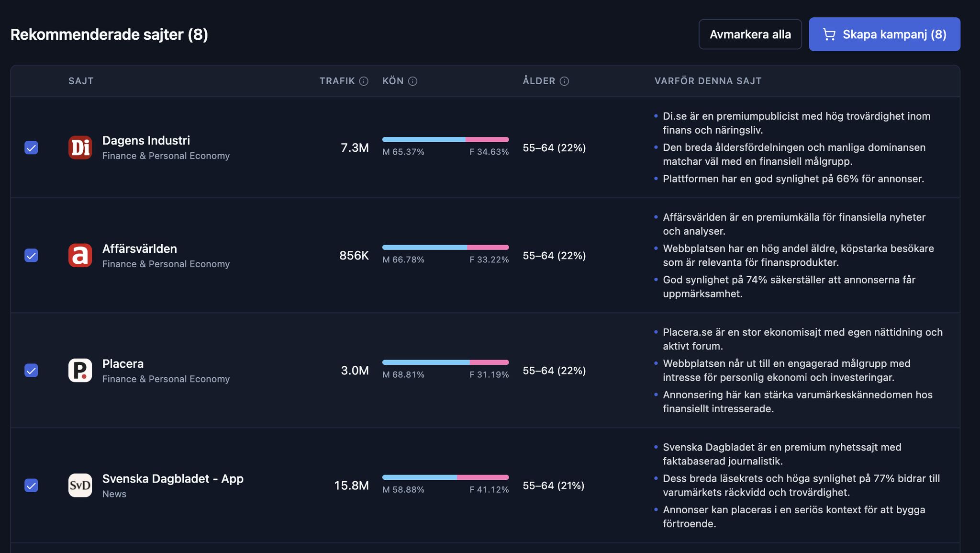
Task: Click Affärsvärlden's 55–64 (22%) age value
Action: pos(554,256)
